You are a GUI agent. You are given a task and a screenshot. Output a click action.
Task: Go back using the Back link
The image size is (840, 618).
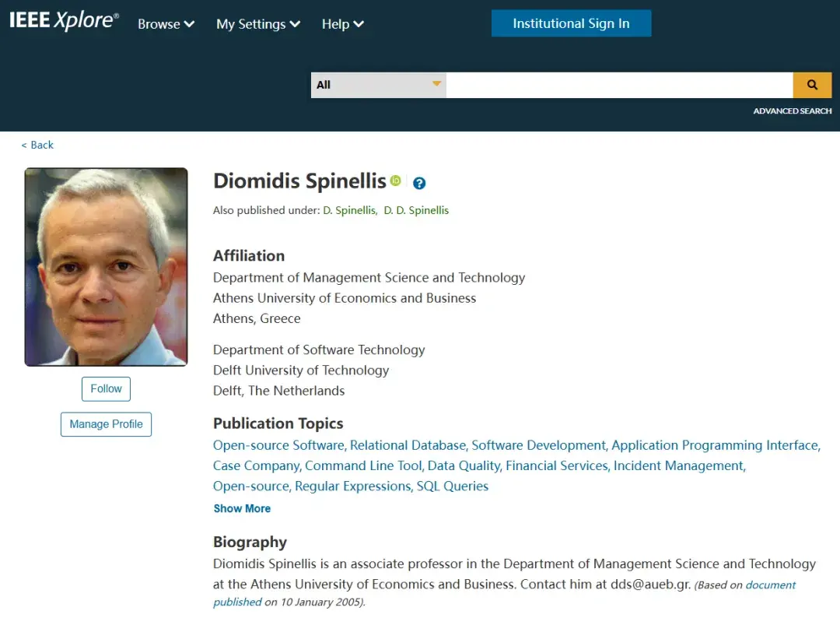[x=37, y=145]
